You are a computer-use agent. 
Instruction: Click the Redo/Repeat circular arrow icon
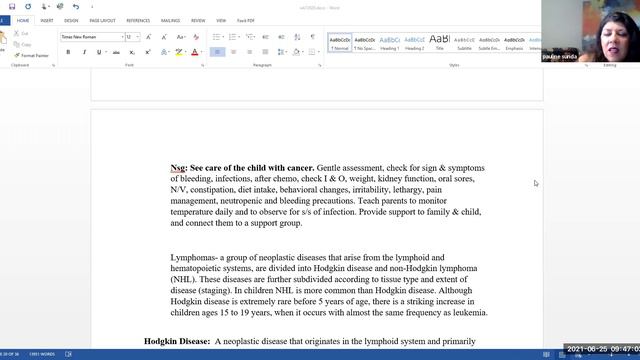click(x=28, y=7)
